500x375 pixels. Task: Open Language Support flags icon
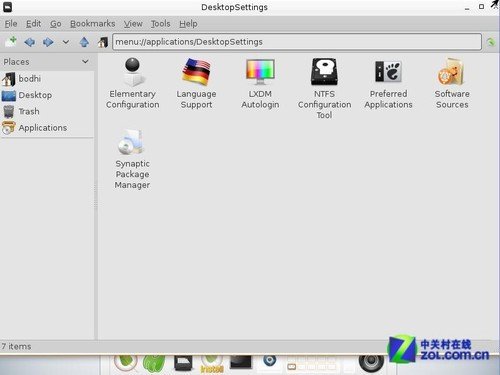click(196, 72)
